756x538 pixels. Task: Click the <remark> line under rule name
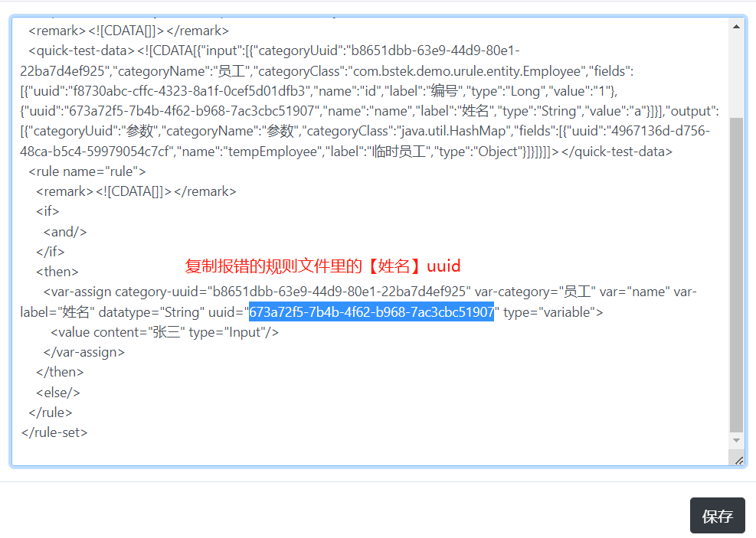click(136, 191)
